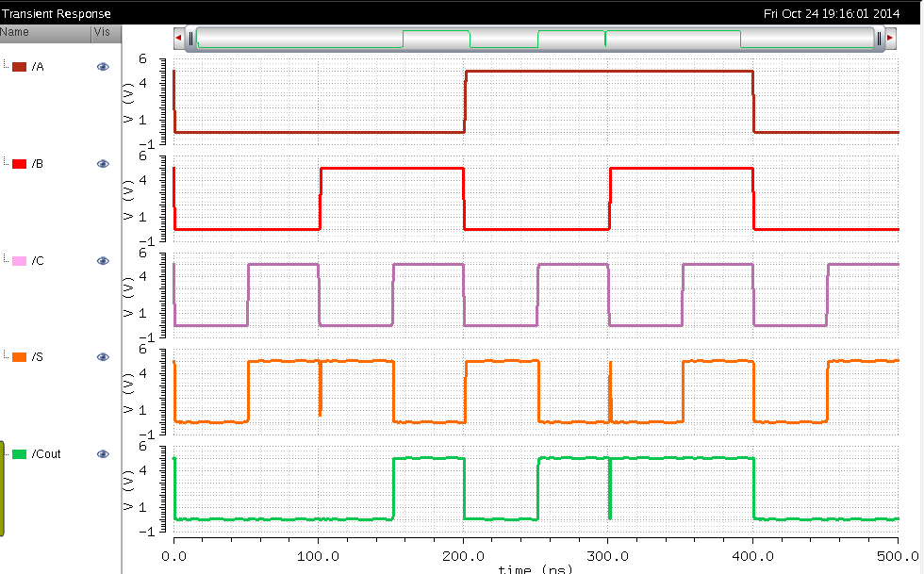
Task: Toggle the eye icon for /C
Action: click(103, 261)
